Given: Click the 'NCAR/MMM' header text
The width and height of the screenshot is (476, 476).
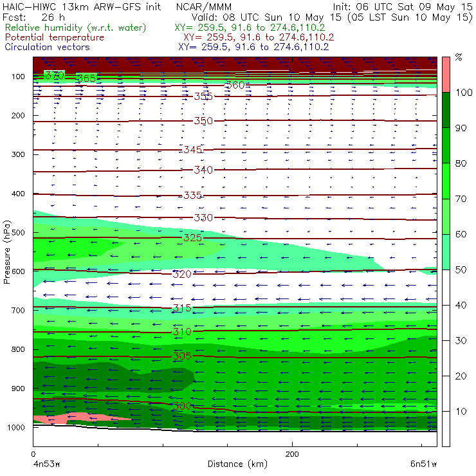Looking at the screenshot, I should pyautogui.click(x=204, y=7).
